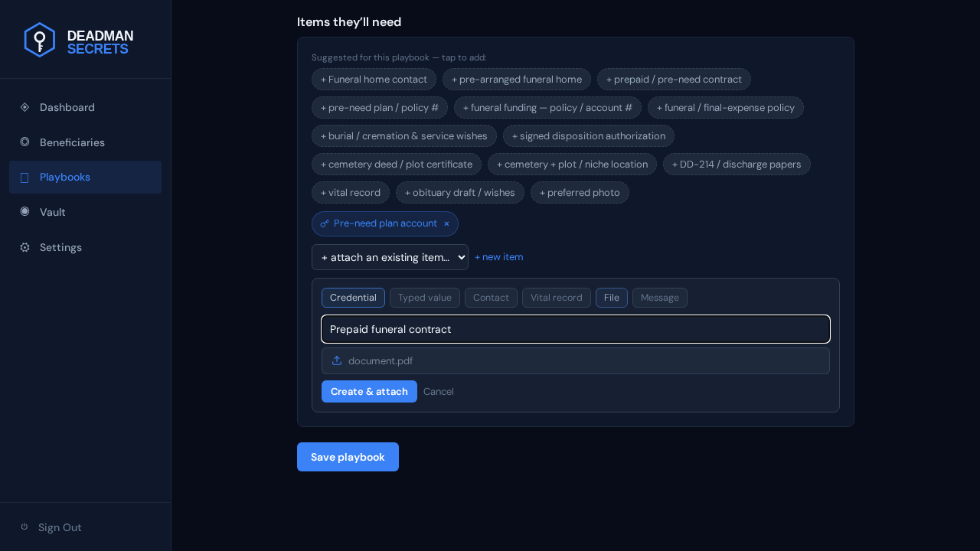This screenshot has height=551, width=980.
Task: Select Playbooks in the sidebar
Action: point(85,177)
